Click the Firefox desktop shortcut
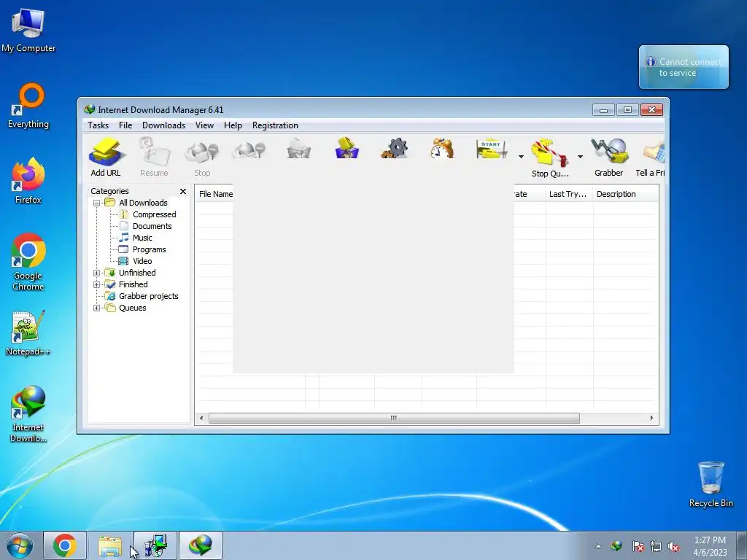 [28, 181]
